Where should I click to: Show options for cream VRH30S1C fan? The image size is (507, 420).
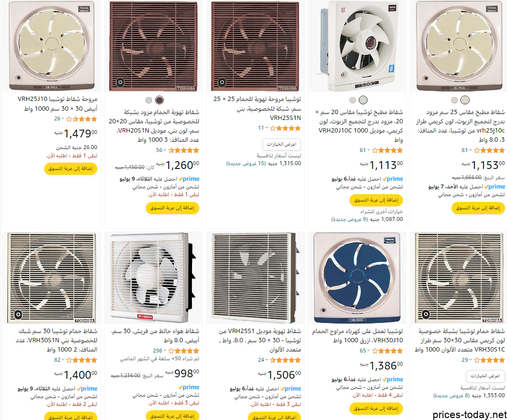click(485, 376)
